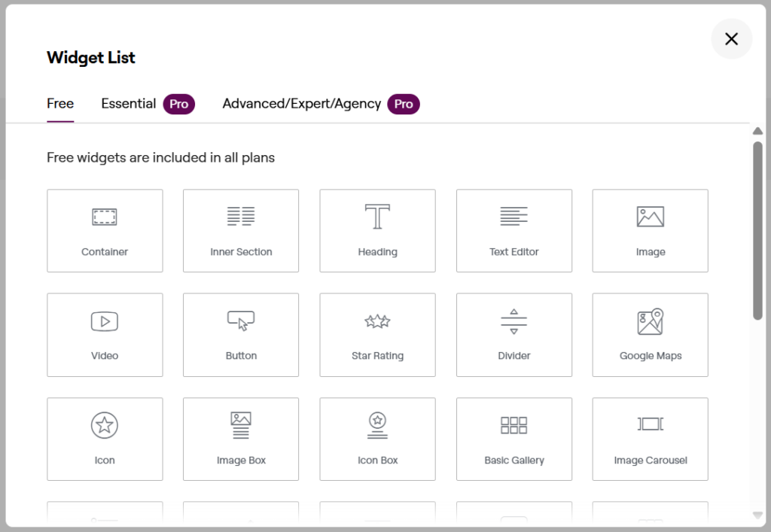The width and height of the screenshot is (771, 532).
Task: Choose the Heading widget
Action: (377, 230)
